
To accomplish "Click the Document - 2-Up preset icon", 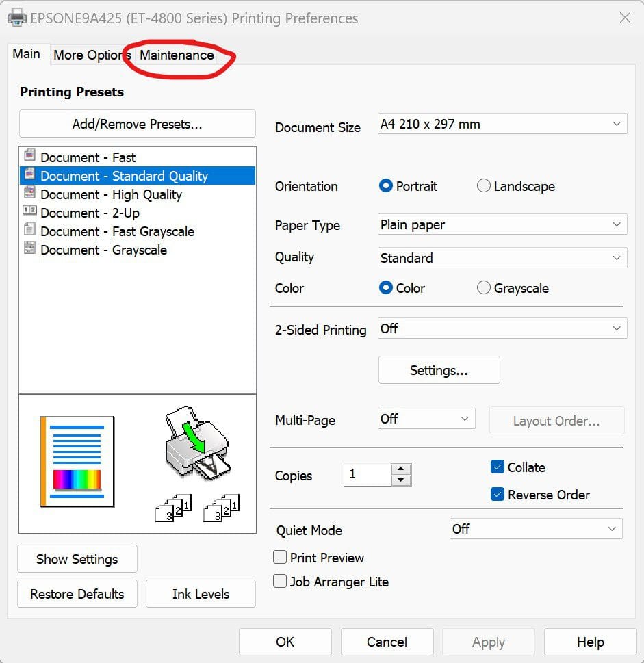I will (x=29, y=210).
